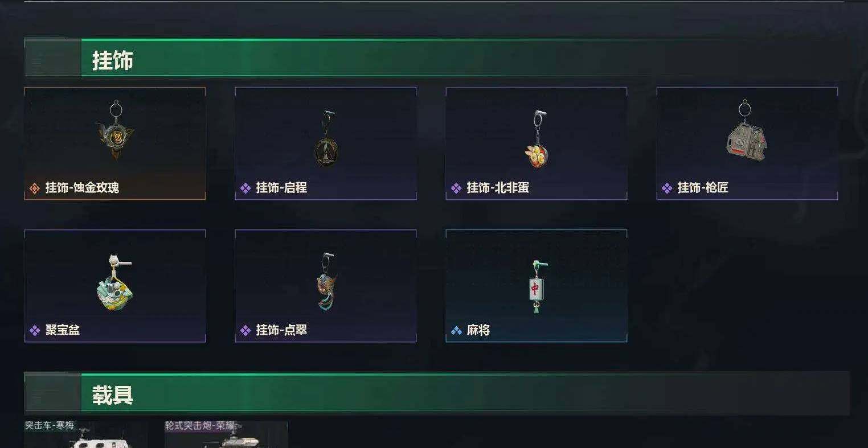The width and height of the screenshot is (868, 448).
Task: Select the 点翠 ornament charm image
Action: point(326,282)
